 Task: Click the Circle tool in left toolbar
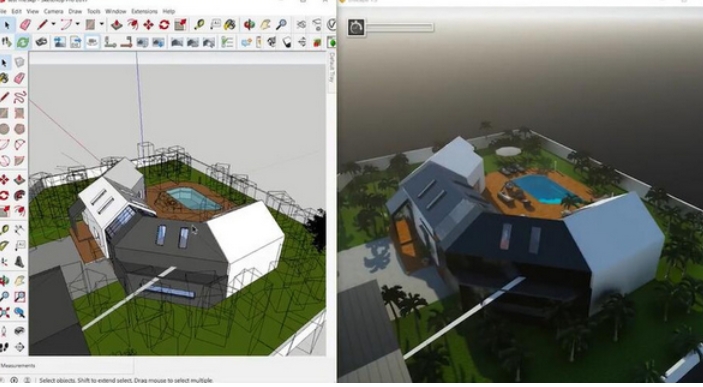pyautogui.click(x=4, y=129)
